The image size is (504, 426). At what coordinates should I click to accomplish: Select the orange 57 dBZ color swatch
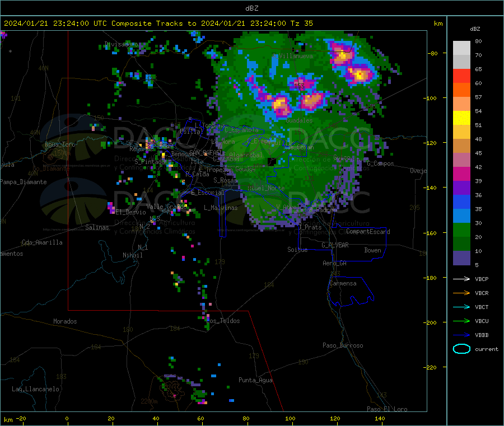461,90
